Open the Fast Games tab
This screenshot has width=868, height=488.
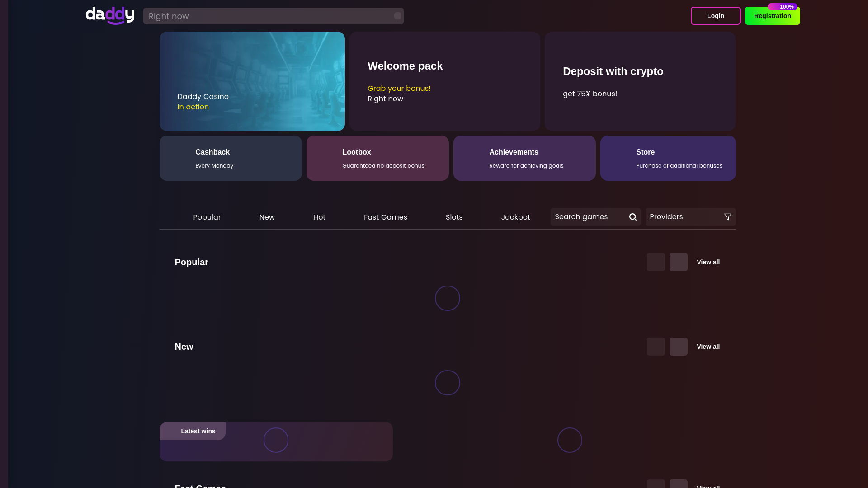tap(386, 217)
